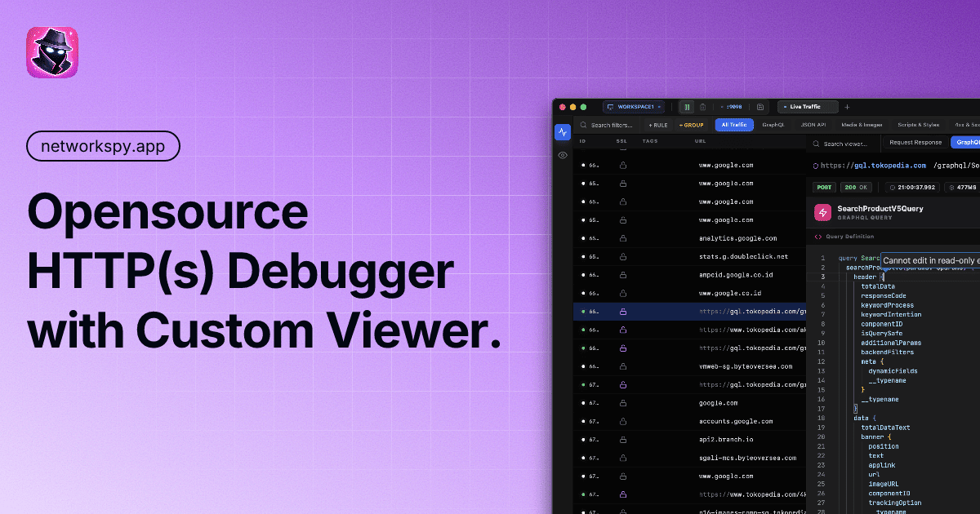Click the imageURL field in query
Image resolution: width=980 pixels, height=514 pixels.
(884, 484)
